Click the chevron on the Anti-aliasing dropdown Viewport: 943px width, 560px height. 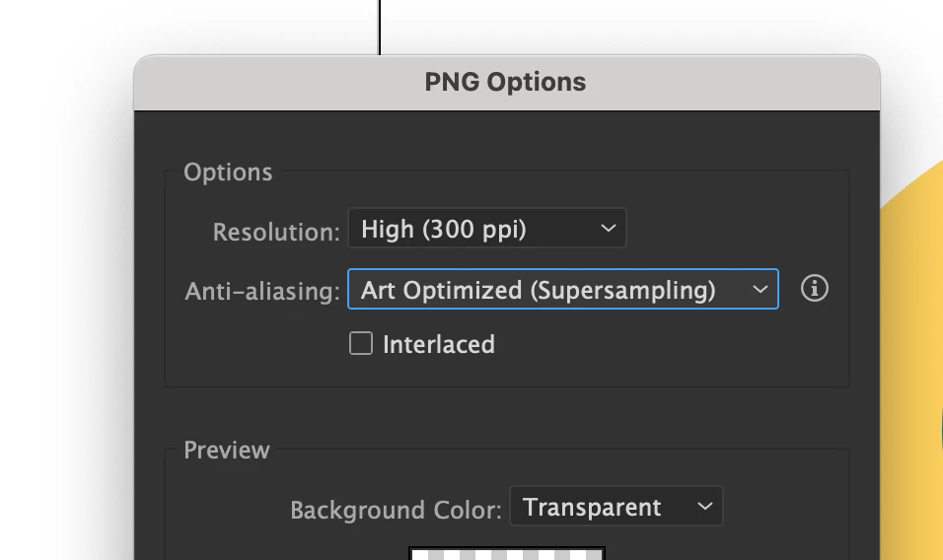760,290
